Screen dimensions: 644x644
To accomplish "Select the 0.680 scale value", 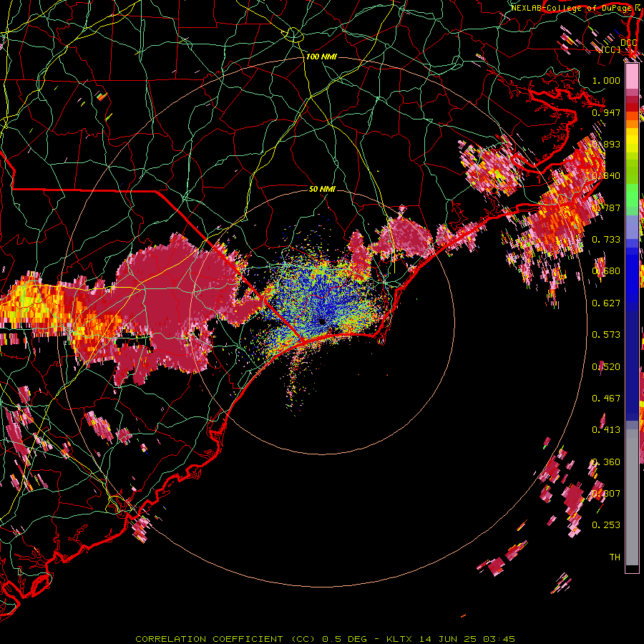I will pyautogui.click(x=606, y=271).
